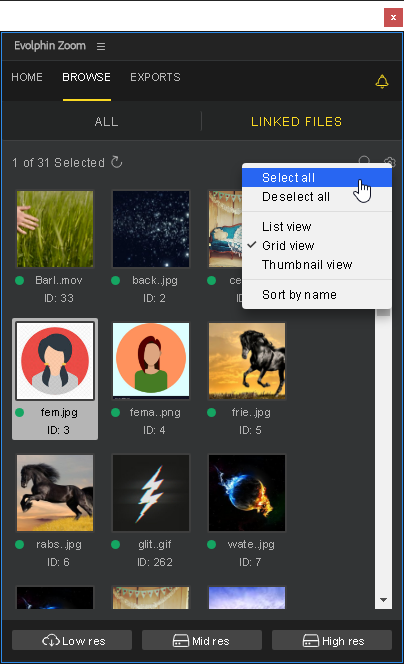404x664 pixels.
Task: Select the glit..gif lightning thumbnail
Action: 151,493
